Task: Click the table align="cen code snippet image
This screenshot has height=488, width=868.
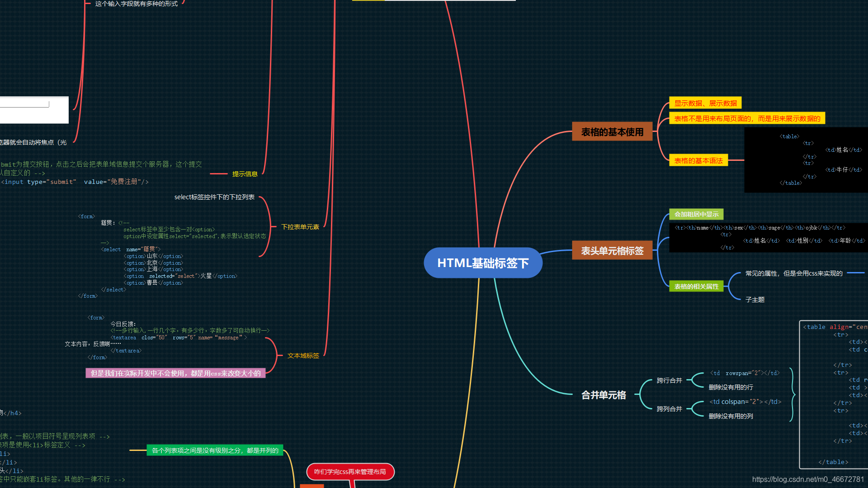Action: [x=834, y=395]
